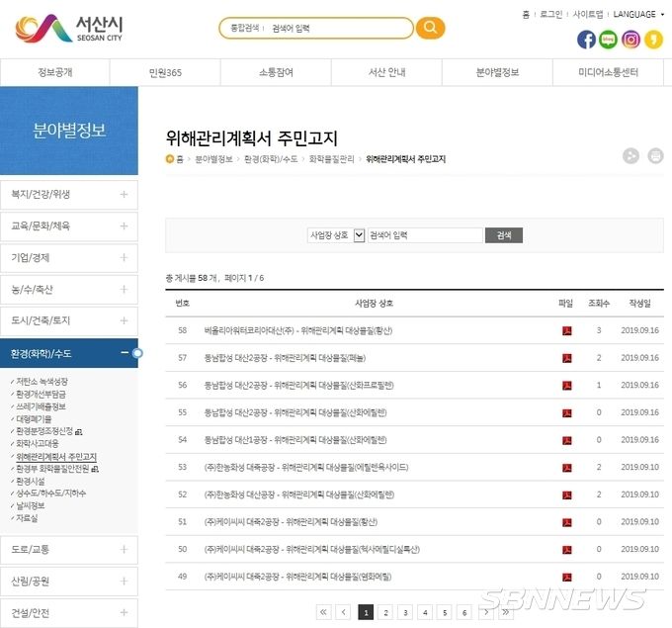Screen dimensions: 672x628
Task: Open PDF file for row 55
Action: [566, 413]
